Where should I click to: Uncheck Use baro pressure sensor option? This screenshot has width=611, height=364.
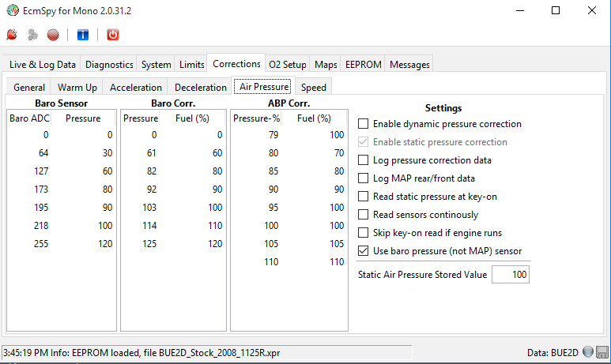363,251
